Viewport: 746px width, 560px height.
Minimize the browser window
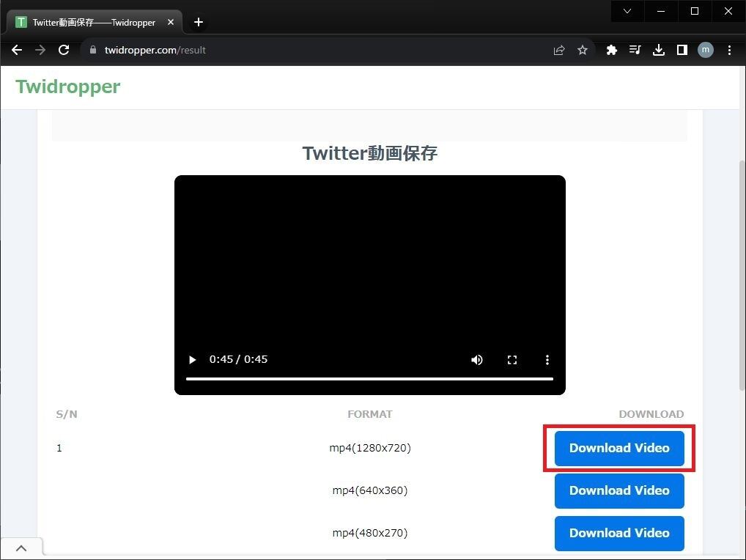coord(661,11)
